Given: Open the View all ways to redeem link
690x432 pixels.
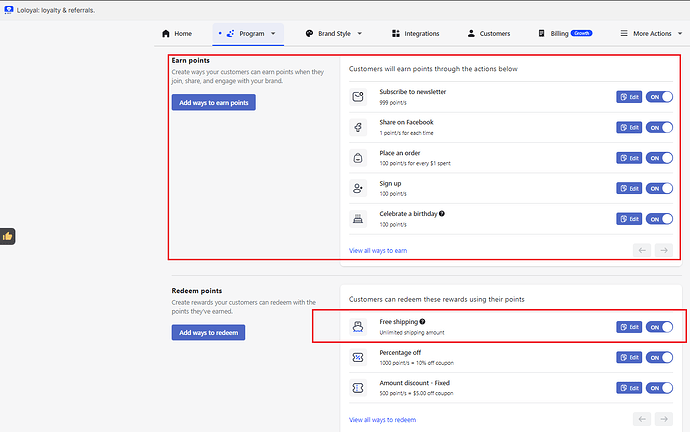Looking at the screenshot, I should coord(382,420).
